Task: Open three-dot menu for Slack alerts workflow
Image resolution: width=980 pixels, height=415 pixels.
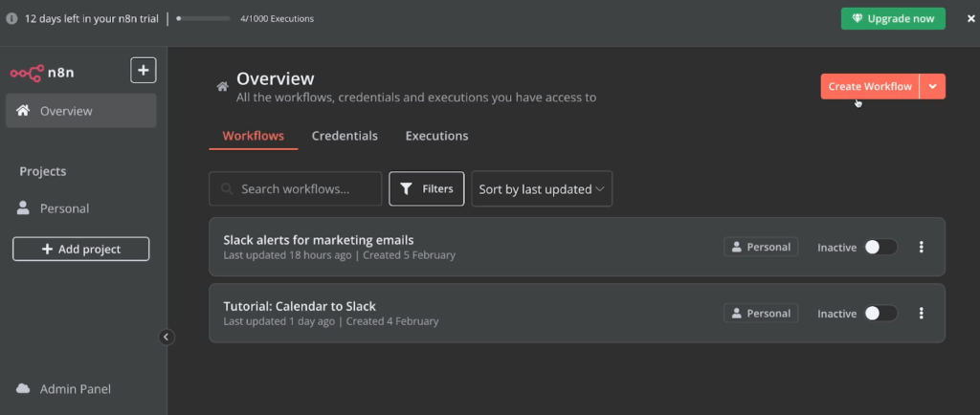Action: click(x=921, y=247)
